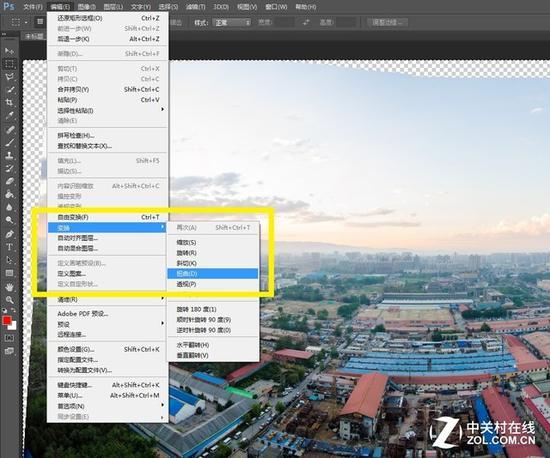Swap width and height values icon
The height and width of the screenshot is (458, 550).
point(306,22)
